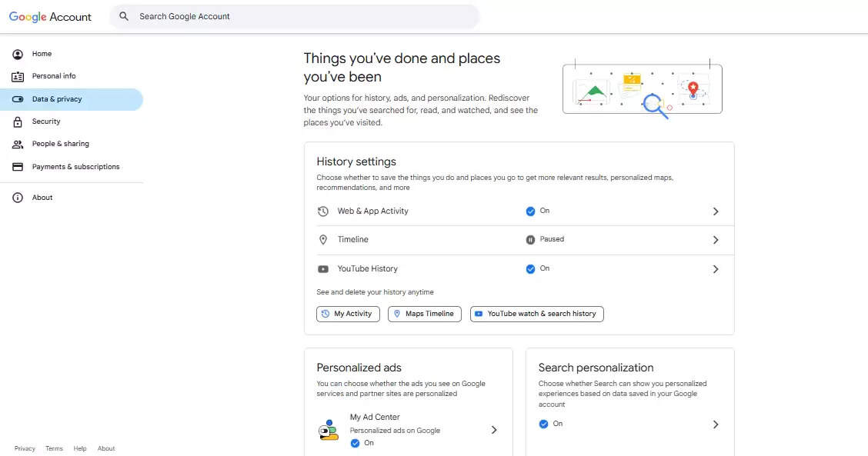Expand Search personalization chevron arrow
868x456 pixels.
[x=715, y=424]
